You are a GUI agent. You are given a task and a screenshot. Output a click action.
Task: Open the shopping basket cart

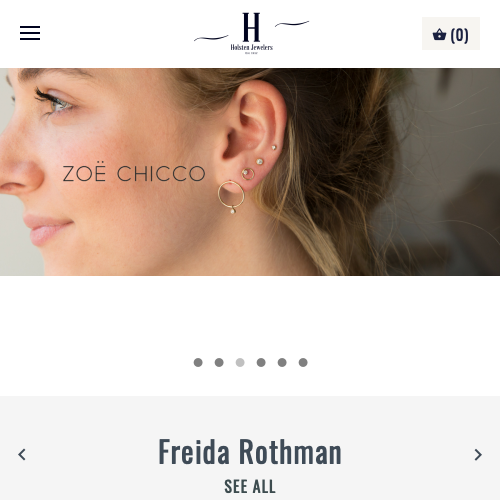click(451, 34)
